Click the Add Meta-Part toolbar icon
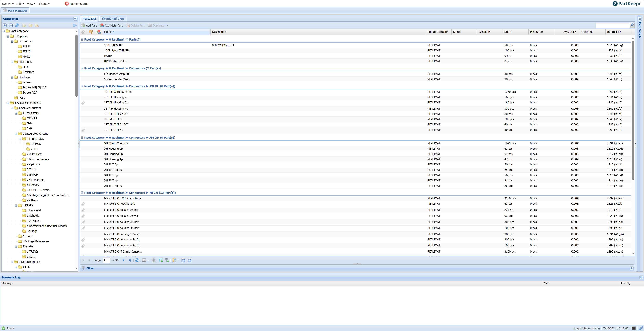 102,25
